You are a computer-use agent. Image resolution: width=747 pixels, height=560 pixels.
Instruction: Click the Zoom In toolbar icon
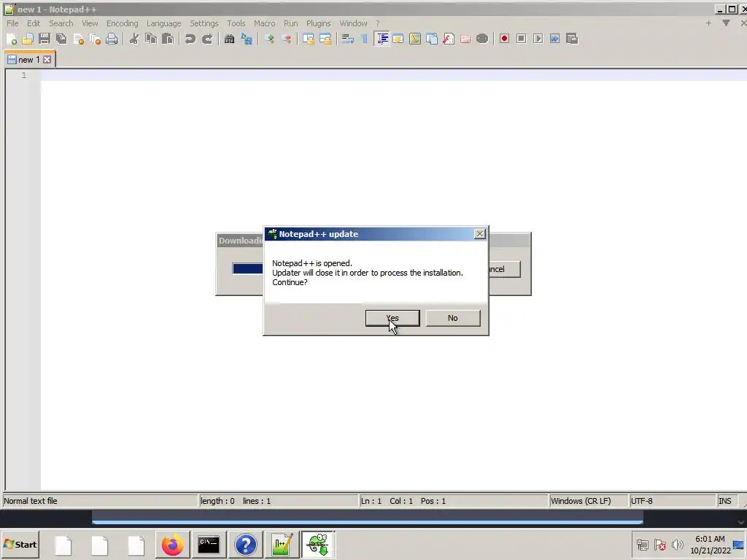[x=269, y=39]
